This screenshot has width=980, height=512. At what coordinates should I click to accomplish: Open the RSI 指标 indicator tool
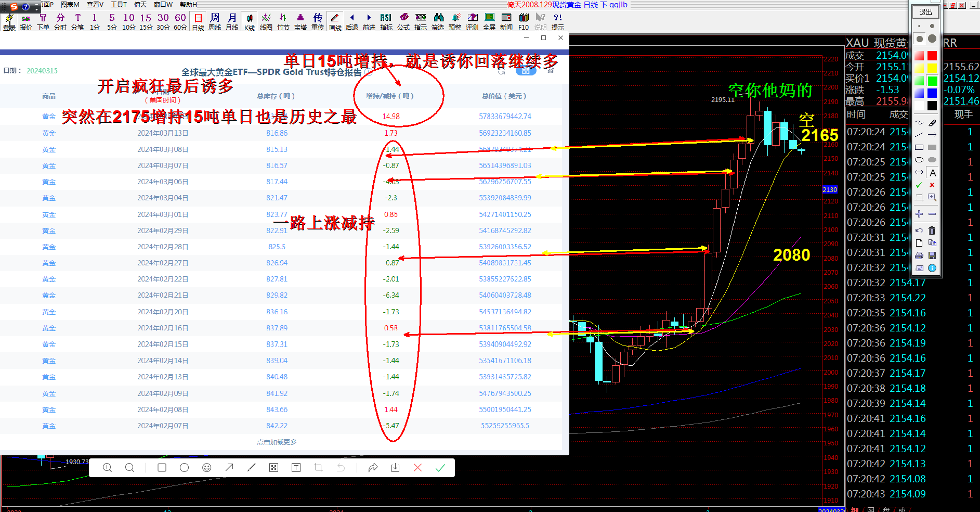pos(386,21)
